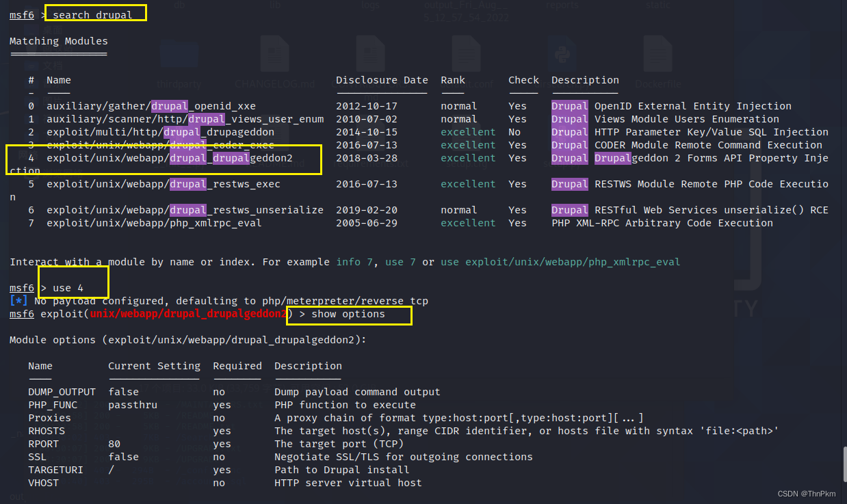Click 'Drupal OpenID External Entity Injection' description
The width and height of the screenshot is (847, 504).
click(671, 106)
